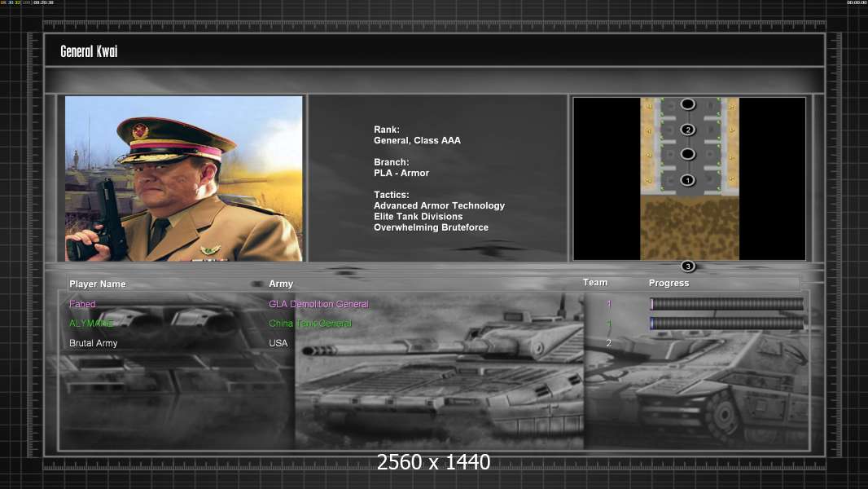Screen dimensions: 868x489
Task: Click marker 3 below the minimap
Action: coord(687,267)
